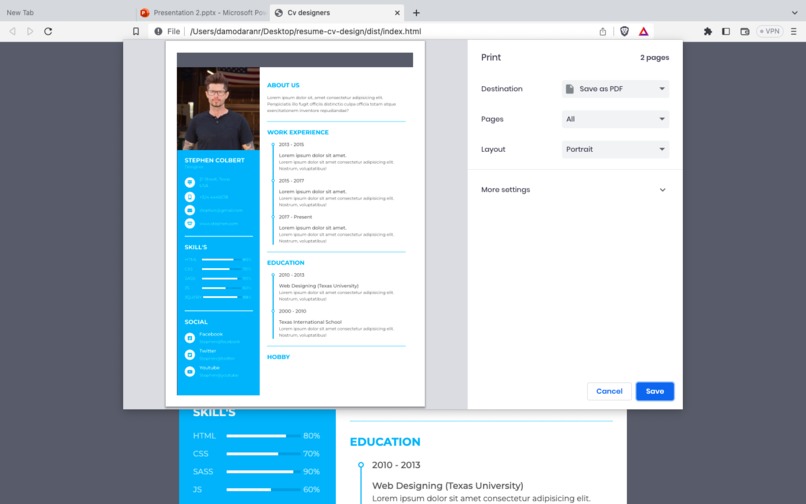
Task: Select the Cv designers tab
Action: click(x=337, y=12)
